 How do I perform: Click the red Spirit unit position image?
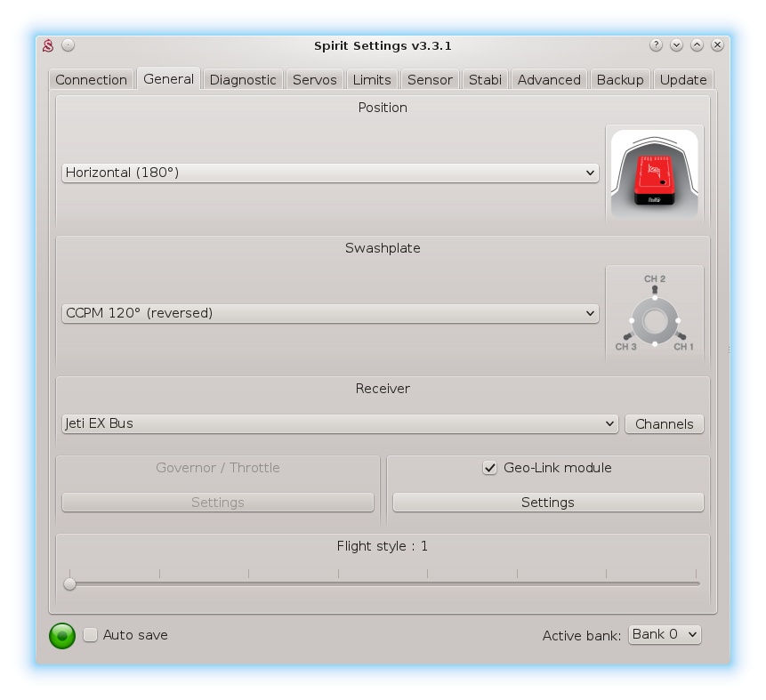pos(654,173)
